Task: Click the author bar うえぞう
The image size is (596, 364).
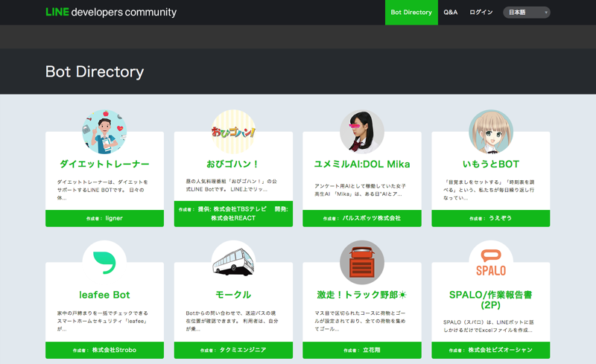Action: (x=491, y=219)
